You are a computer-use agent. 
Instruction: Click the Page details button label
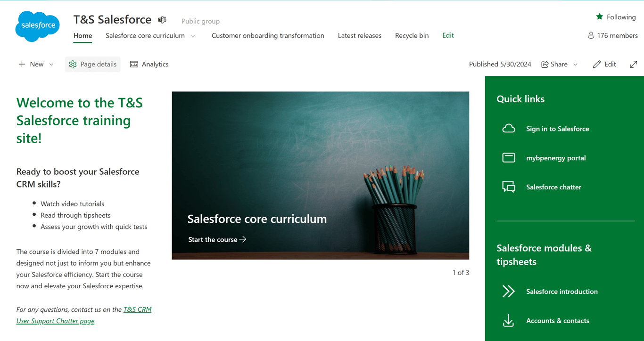point(99,64)
